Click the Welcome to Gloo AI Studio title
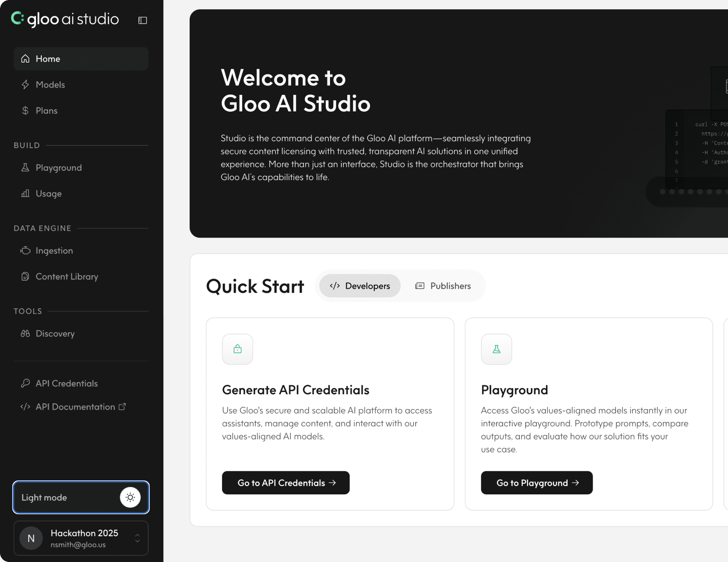Viewport: 728px width, 562px height. [x=296, y=90]
